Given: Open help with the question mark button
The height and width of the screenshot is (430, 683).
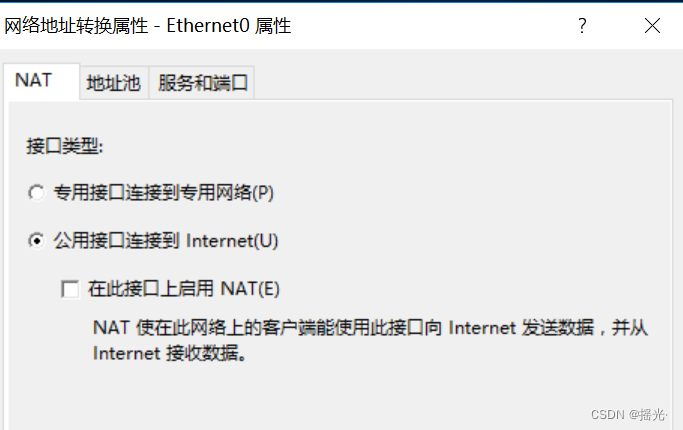Looking at the screenshot, I should click(582, 26).
